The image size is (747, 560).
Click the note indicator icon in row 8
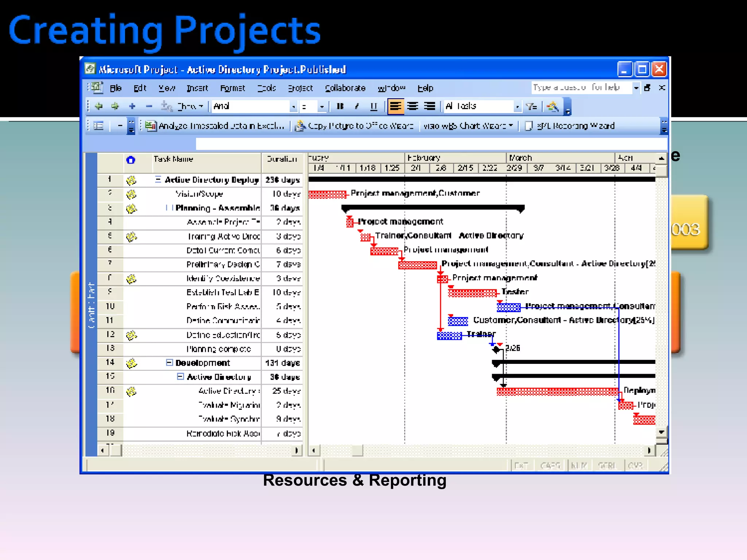point(131,279)
